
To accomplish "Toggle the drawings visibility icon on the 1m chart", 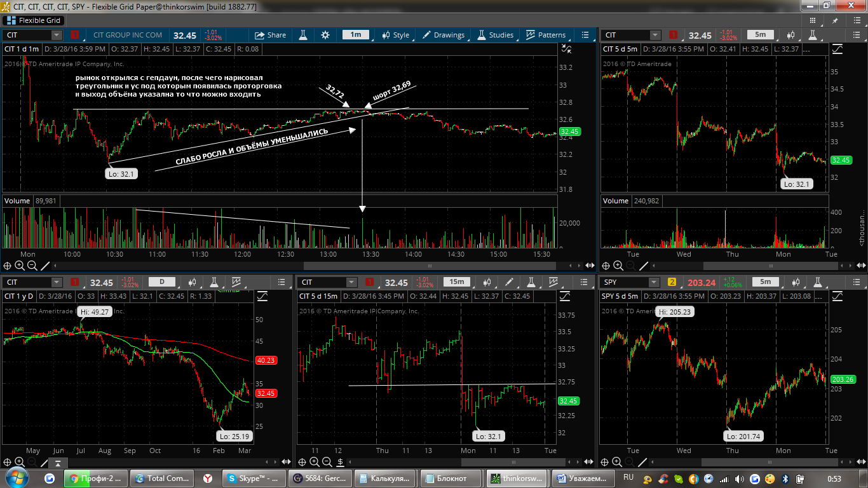I will pyautogui.click(x=567, y=48).
